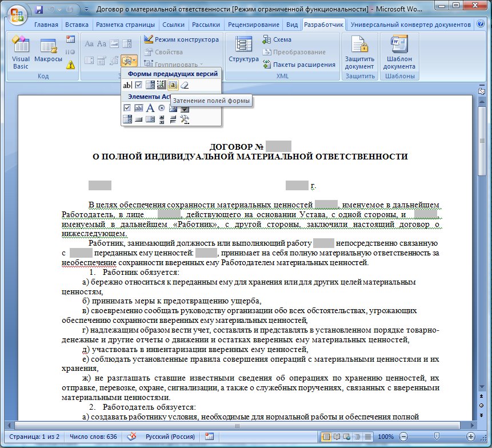Click the Record Macro icon

coord(71,39)
